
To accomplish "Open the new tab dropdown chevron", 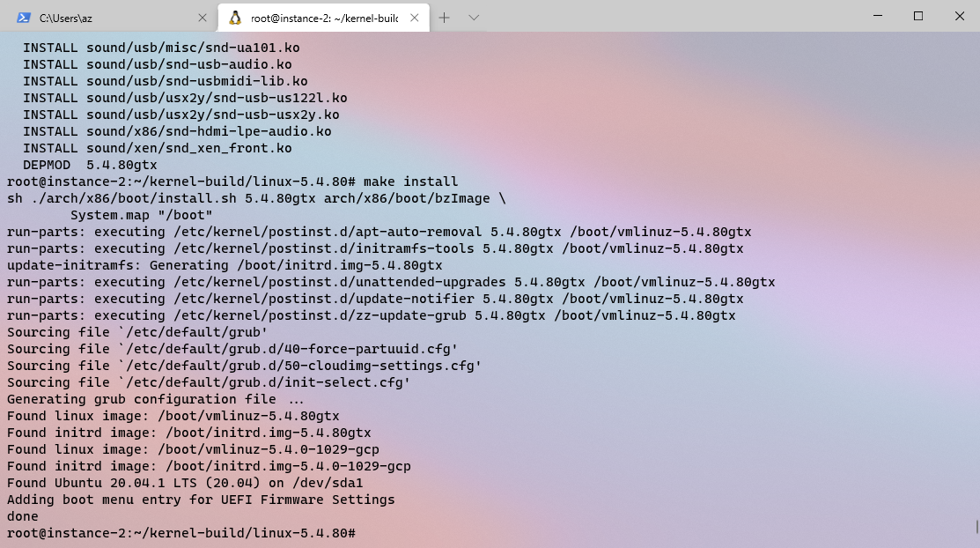I will click(x=474, y=17).
